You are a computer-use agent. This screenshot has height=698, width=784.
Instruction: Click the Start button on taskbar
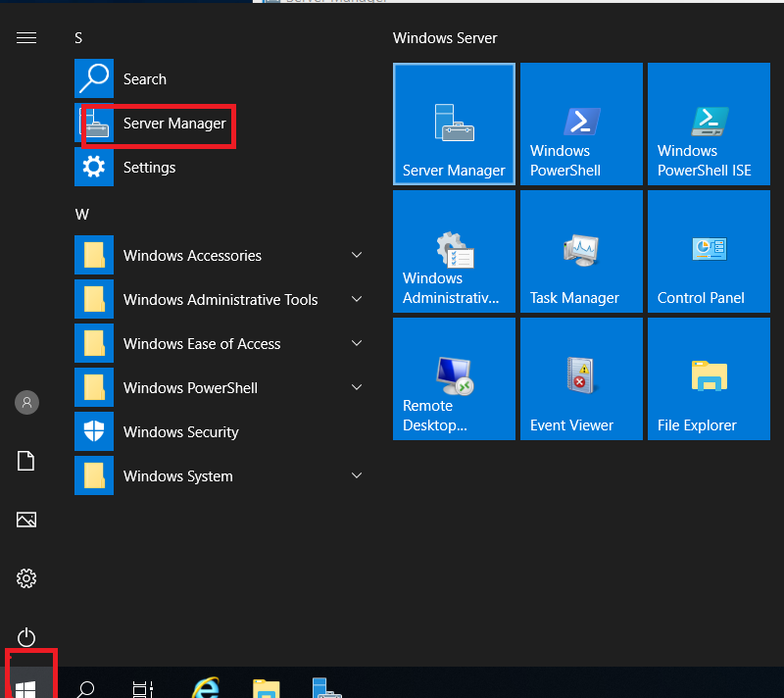click(25, 688)
